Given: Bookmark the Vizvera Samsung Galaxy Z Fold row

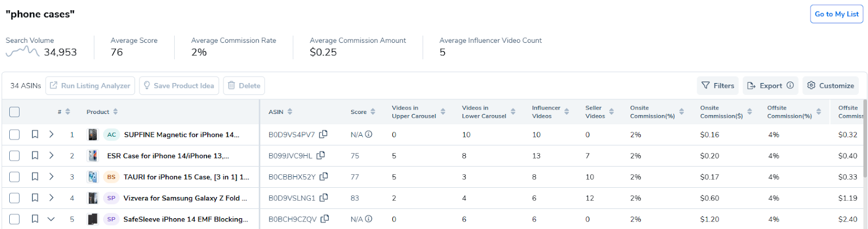Looking at the screenshot, I should pos(35,198).
